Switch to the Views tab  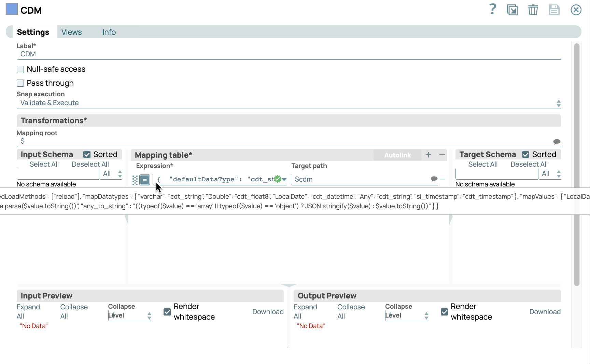pos(71,32)
